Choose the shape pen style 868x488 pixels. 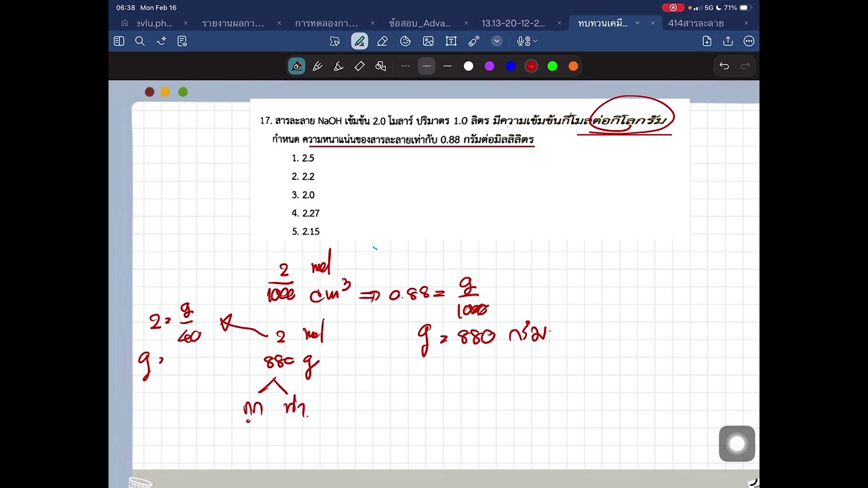point(380,66)
